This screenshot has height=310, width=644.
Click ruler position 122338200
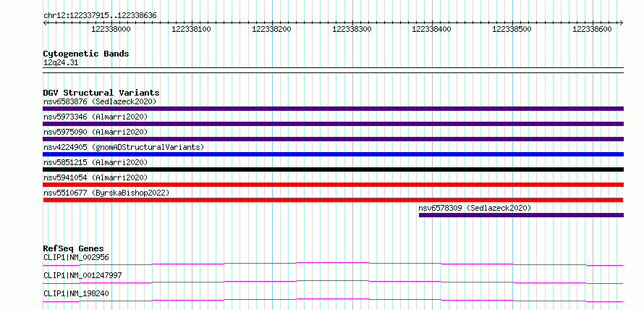271,29
